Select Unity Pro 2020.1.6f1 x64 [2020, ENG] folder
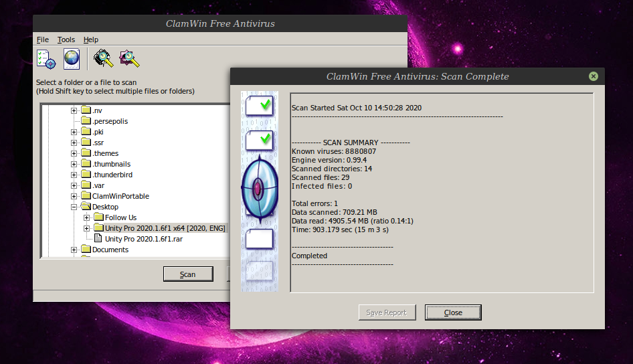The height and width of the screenshot is (364, 633). click(x=165, y=228)
